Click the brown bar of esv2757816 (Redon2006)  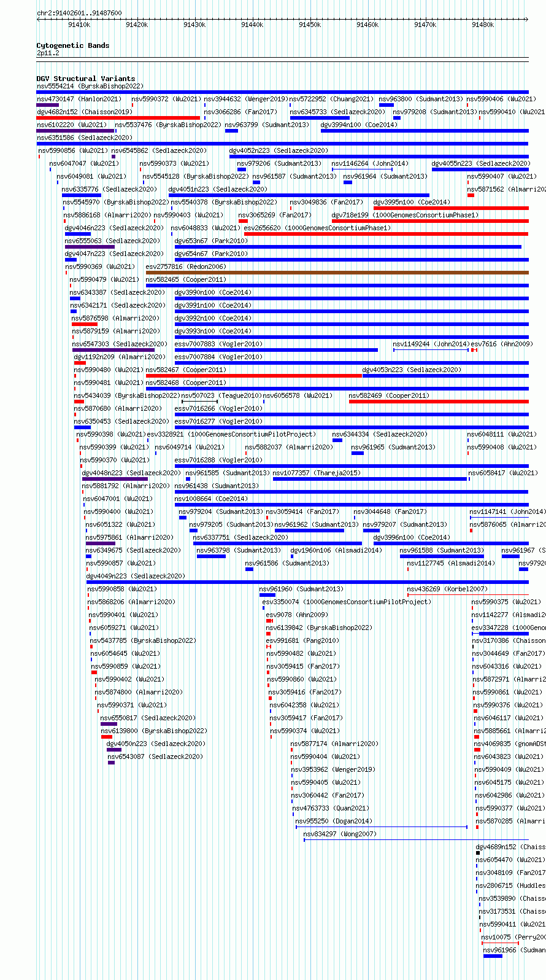(x=337, y=273)
